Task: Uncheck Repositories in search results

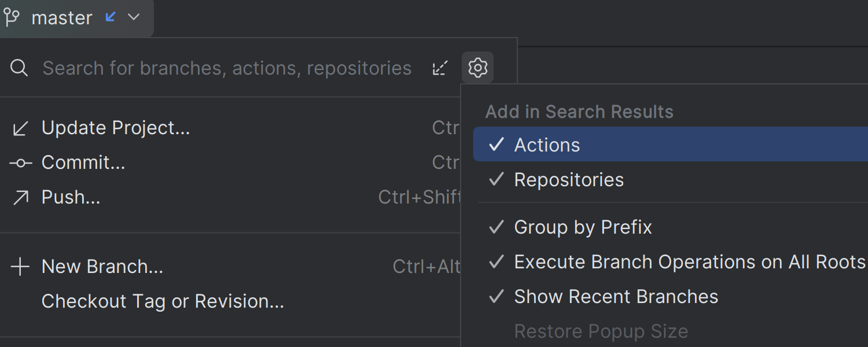Action: [569, 180]
